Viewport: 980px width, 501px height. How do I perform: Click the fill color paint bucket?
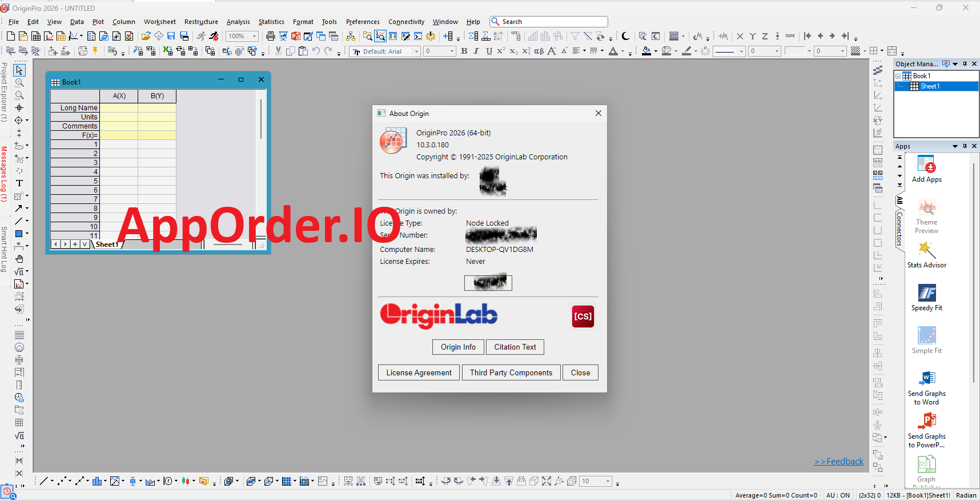point(646,51)
